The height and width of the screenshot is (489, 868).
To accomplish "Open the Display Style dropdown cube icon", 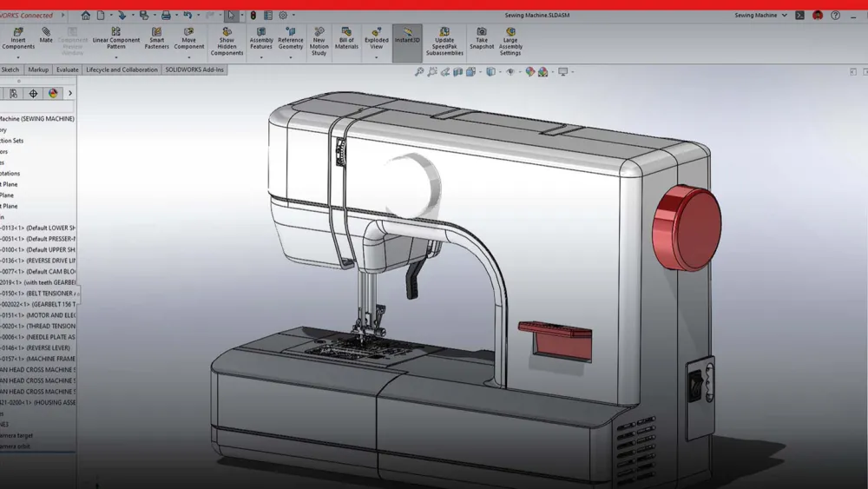I will click(x=491, y=71).
